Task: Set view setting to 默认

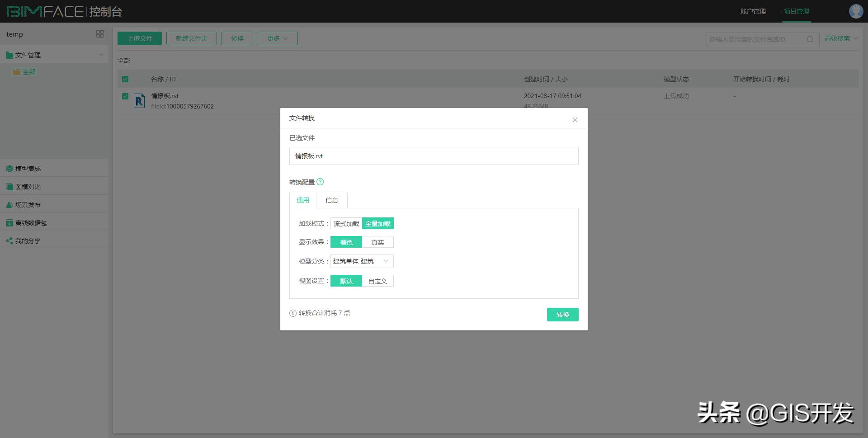Action: (346, 281)
